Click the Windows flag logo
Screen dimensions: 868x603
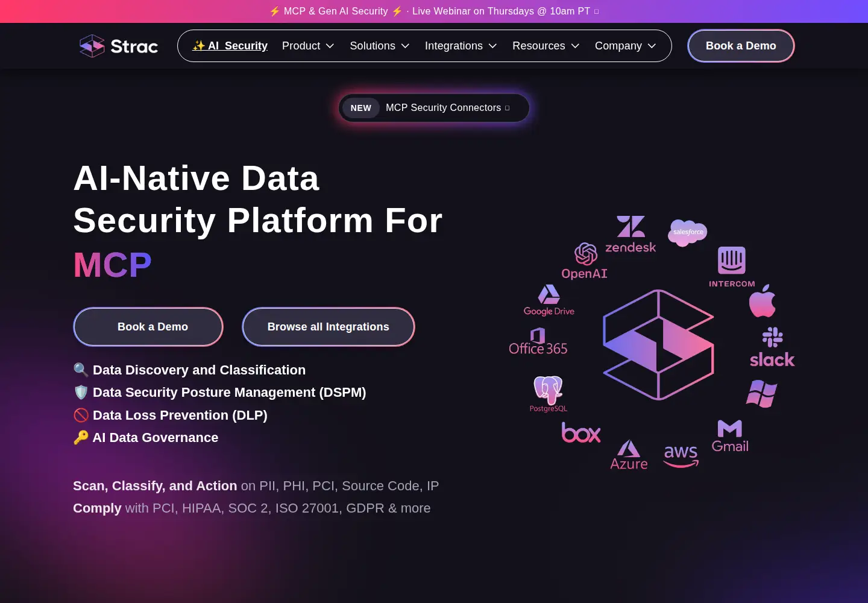tap(762, 394)
